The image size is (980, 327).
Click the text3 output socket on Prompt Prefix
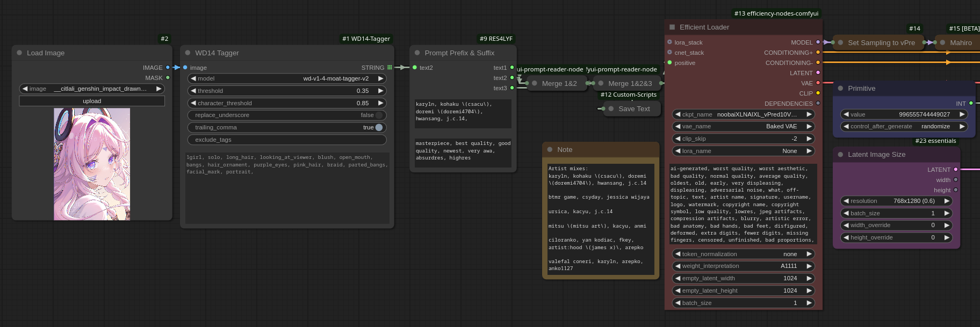click(x=512, y=88)
